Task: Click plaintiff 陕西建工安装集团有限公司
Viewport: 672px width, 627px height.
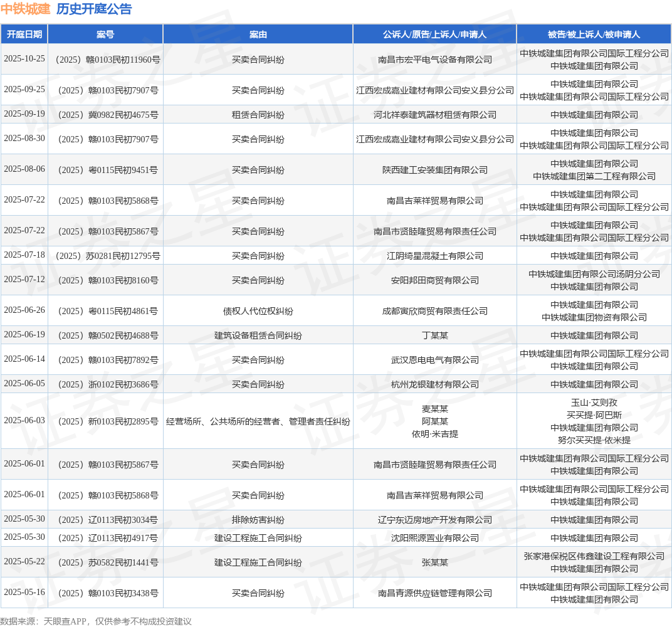Action: point(434,170)
